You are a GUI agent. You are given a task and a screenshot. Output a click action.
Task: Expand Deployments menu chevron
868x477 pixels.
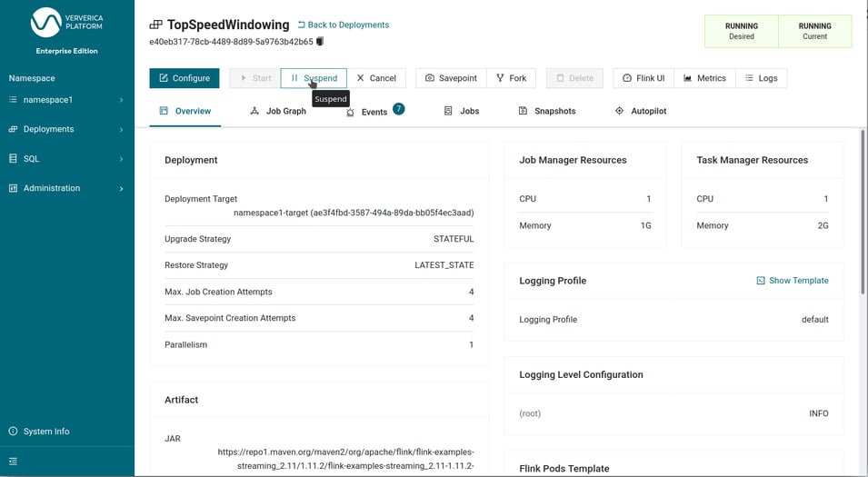(x=121, y=130)
